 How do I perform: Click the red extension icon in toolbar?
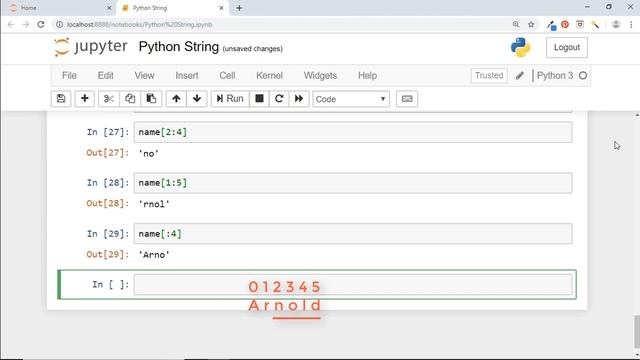click(565, 24)
